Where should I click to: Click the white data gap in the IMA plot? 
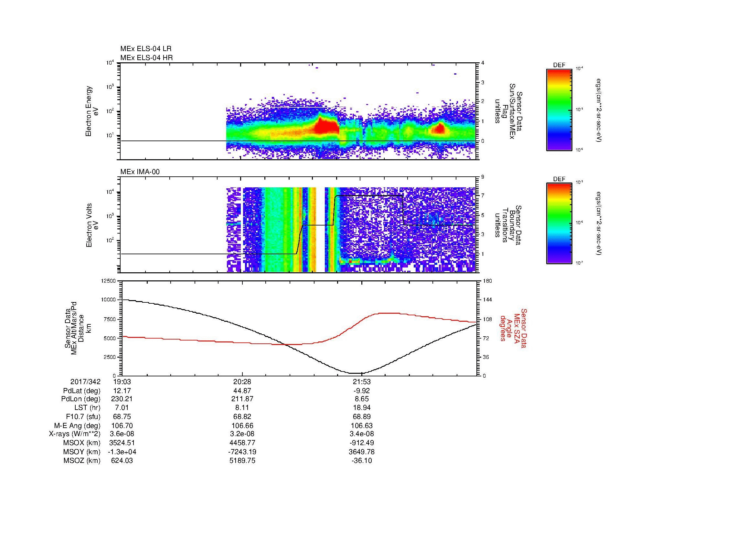(x=320, y=230)
